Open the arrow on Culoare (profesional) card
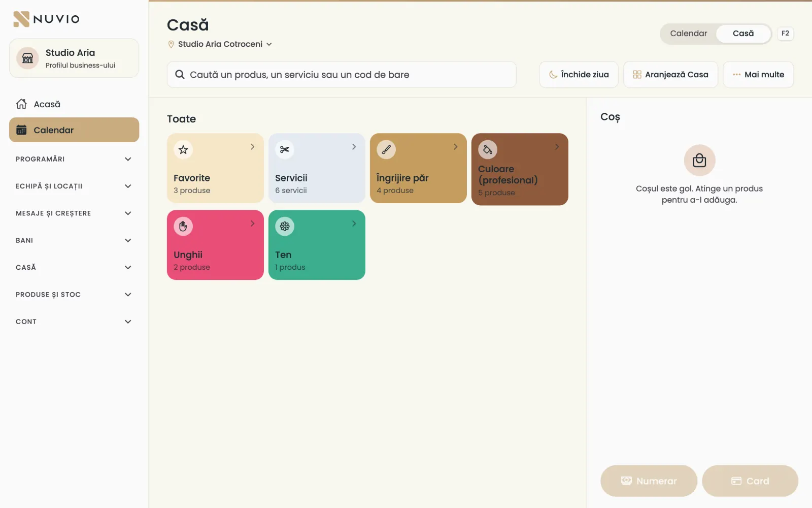The image size is (812, 508). tap(557, 147)
